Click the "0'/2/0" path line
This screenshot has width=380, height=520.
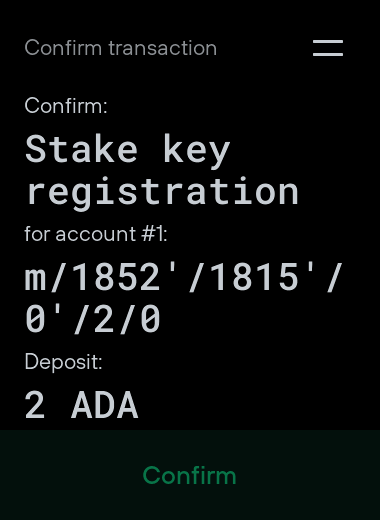pos(93,318)
